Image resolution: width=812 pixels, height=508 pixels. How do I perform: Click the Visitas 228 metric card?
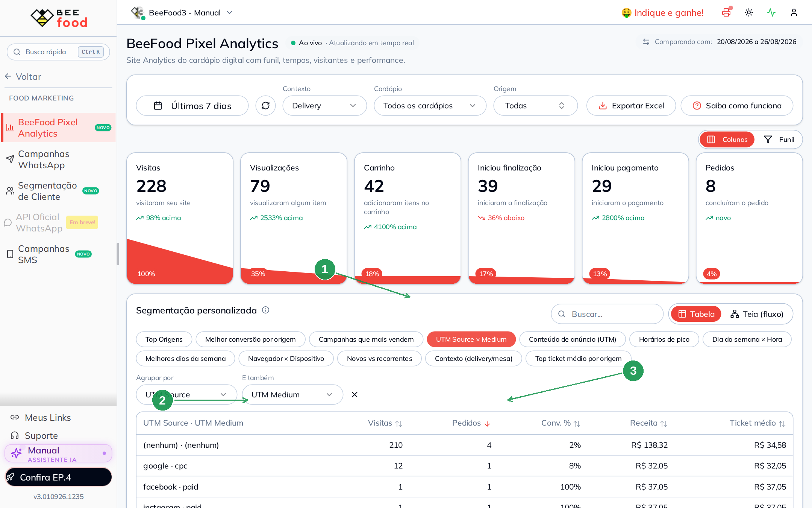point(180,218)
